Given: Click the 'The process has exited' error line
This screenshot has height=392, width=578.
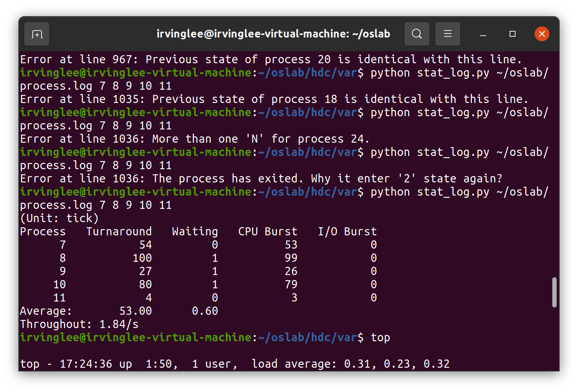Looking at the screenshot, I should [261, 178].
